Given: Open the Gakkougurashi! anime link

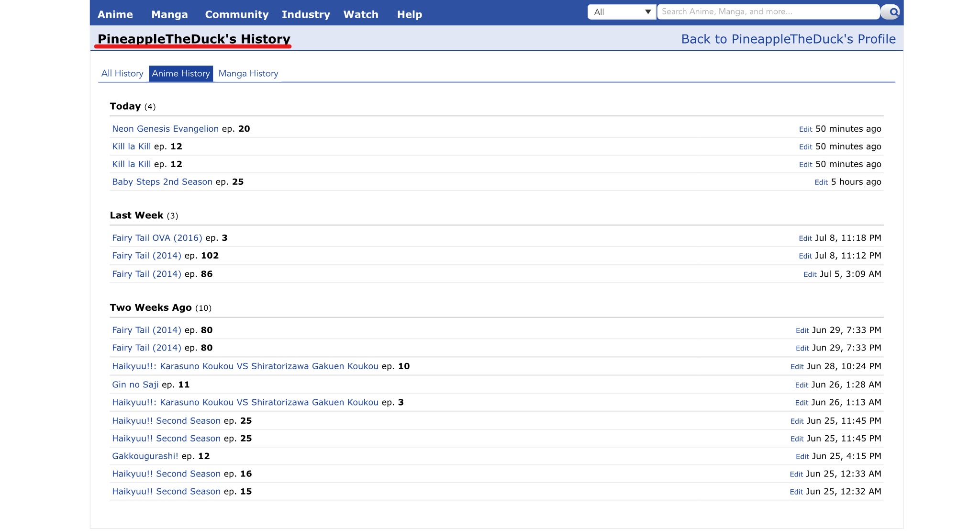Looking at the screenshot, I should tap(145, 456).
